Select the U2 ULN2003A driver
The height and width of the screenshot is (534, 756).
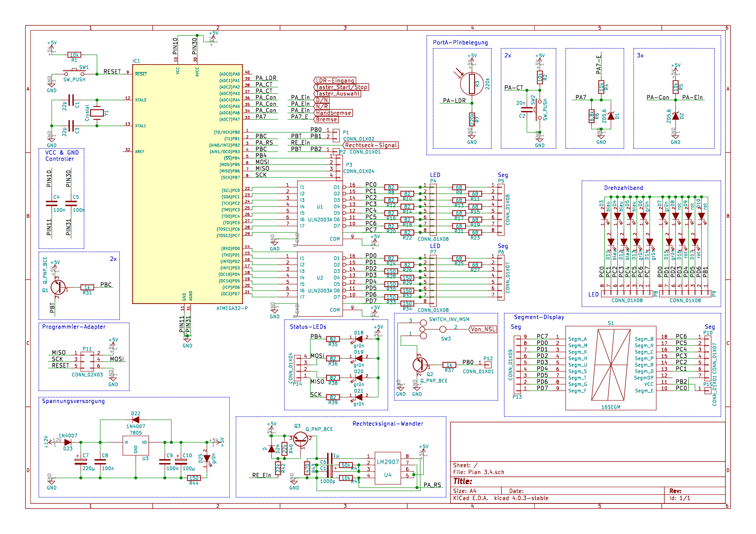(x=320, y=284)
